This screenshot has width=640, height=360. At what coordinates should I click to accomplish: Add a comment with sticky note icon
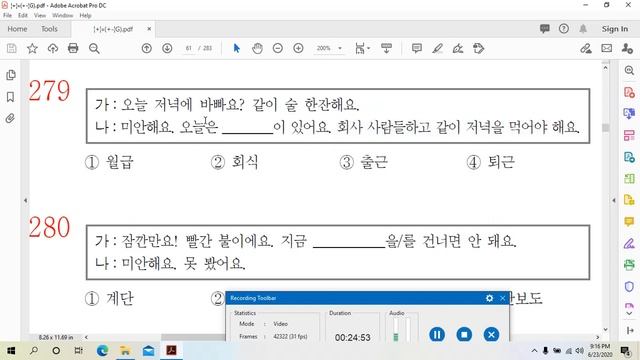[417, 49]
